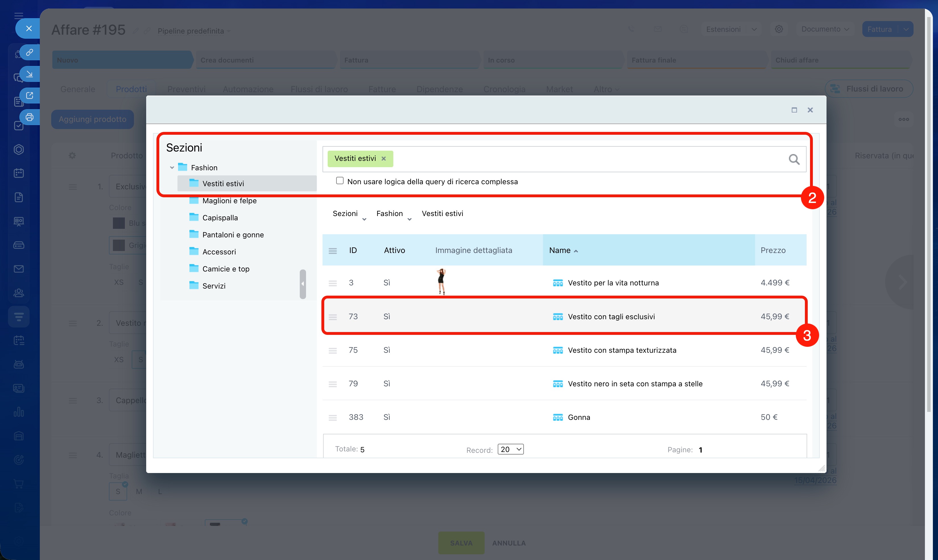
Task: Click row menu icon for product 75
Action: (332, 350)
